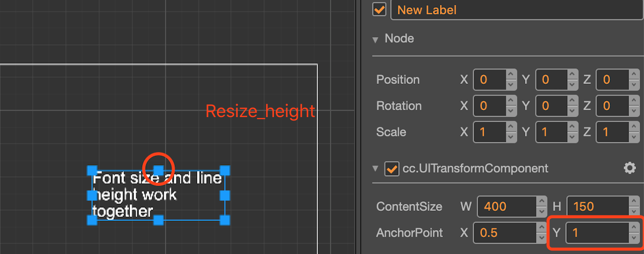This screenshot has width=644, height=254.
Task: Select the bottom-left corner handle of the label
Action: (x=92, y=220)
